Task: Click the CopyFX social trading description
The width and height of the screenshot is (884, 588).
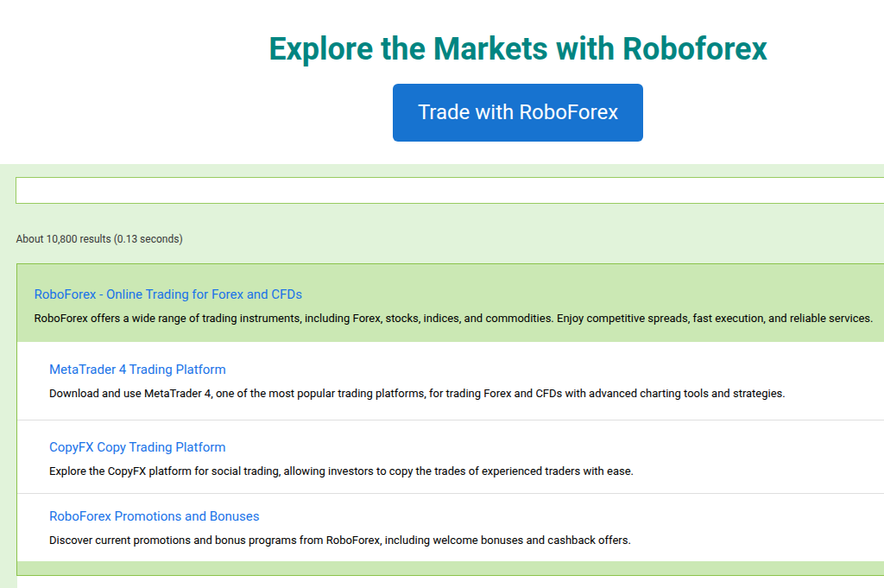Action: click(x=341, y=471)
